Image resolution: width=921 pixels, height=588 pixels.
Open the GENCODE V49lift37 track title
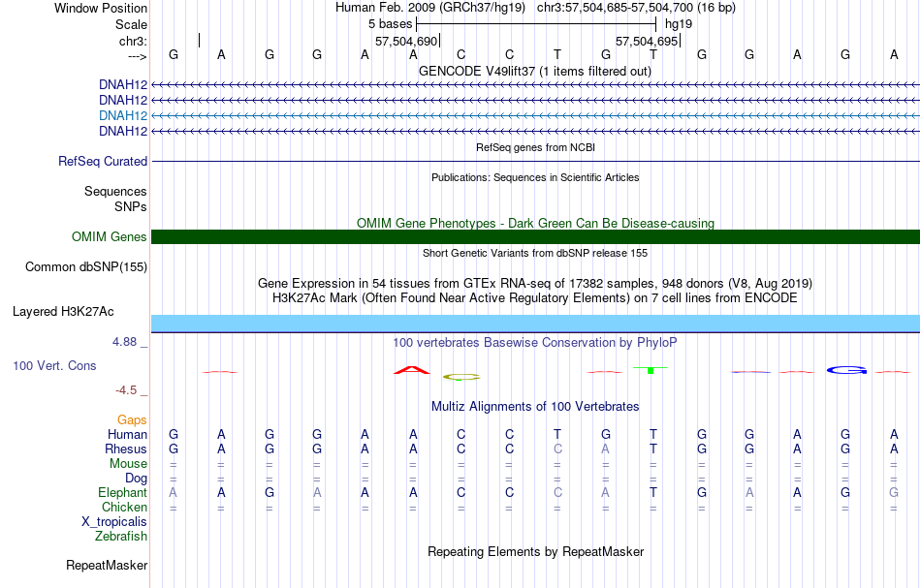point(535,71)
